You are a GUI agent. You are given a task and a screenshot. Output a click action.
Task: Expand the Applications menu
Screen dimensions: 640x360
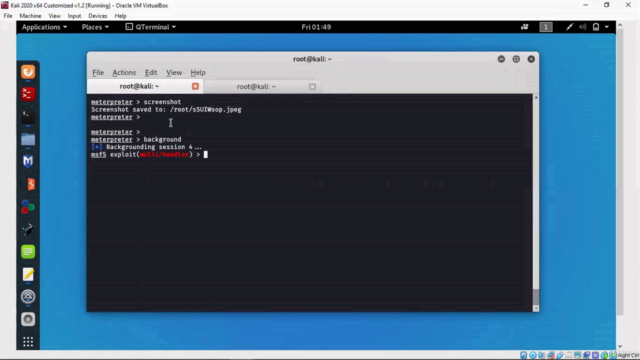coord(44,27)
